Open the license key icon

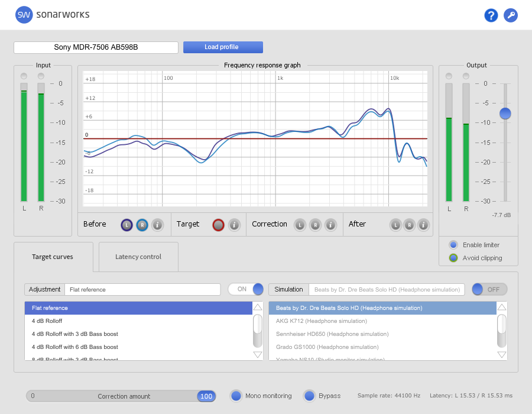click(511, 15)
